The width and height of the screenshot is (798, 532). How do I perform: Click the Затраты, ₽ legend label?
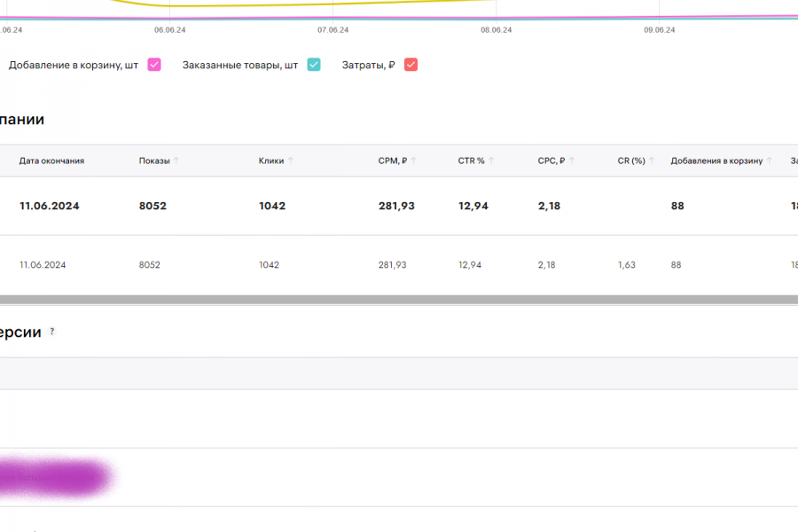coord(369,65)
